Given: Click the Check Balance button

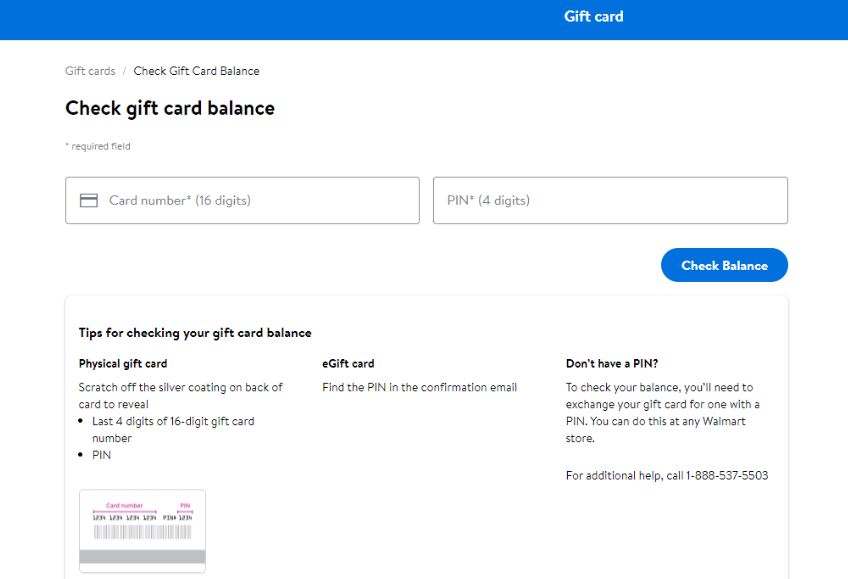Looking at the screenshot, I should (x=724, y=265).
